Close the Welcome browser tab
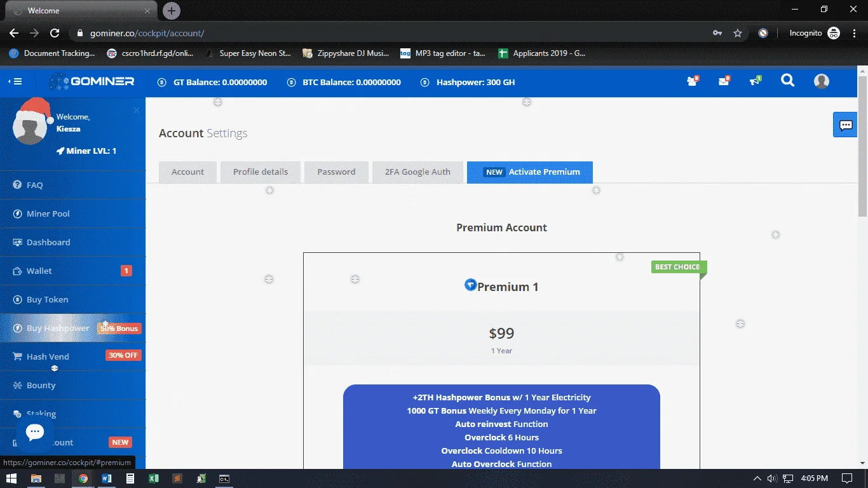The width and height of the screenshot is (868, 488). pos(148,11)
